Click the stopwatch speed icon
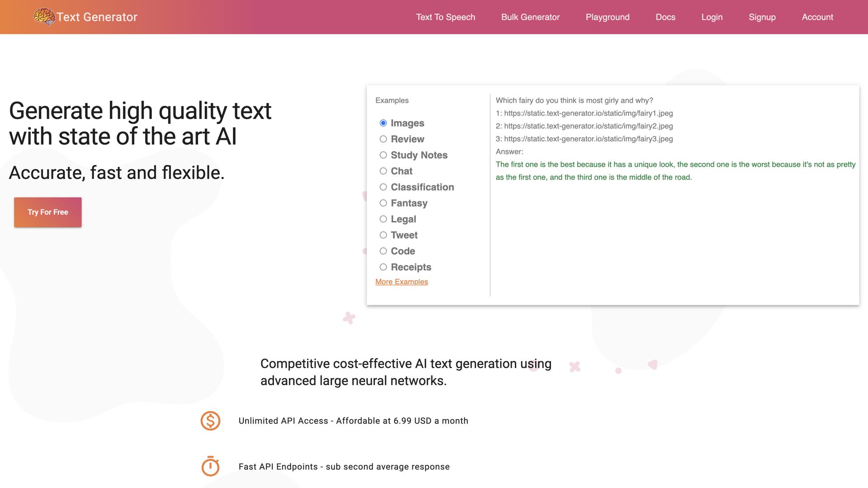Viewport: 868px width, 488px height. click(x=210, y=466)
